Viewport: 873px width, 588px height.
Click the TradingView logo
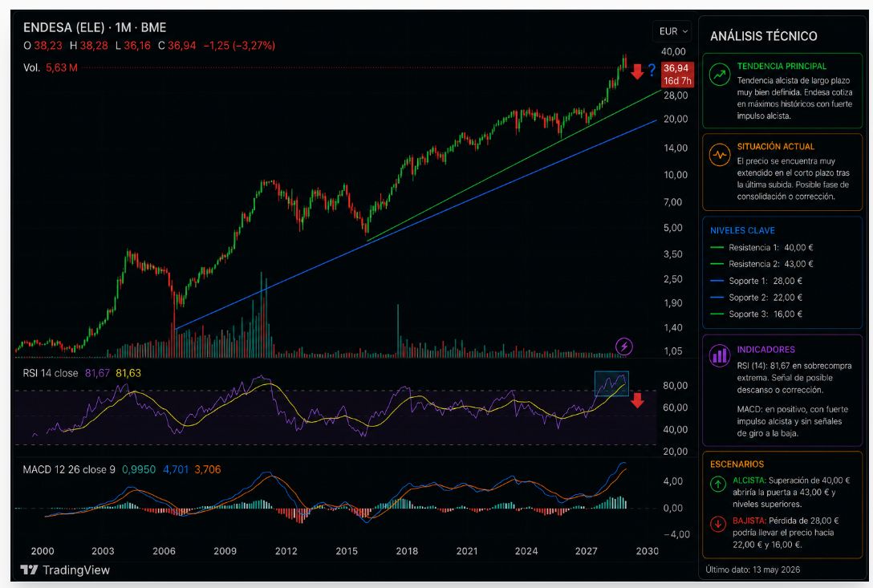coord(65,570)
